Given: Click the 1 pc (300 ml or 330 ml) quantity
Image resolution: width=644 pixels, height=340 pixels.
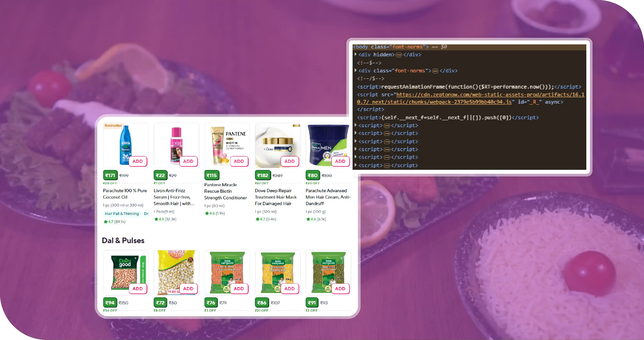Looking at the screenshot, I should pos(123,205).
